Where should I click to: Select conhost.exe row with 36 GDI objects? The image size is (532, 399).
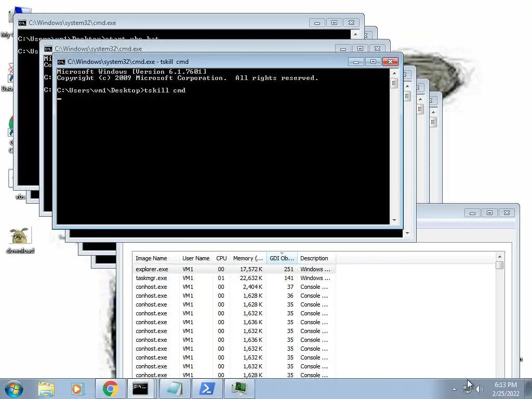234,296
